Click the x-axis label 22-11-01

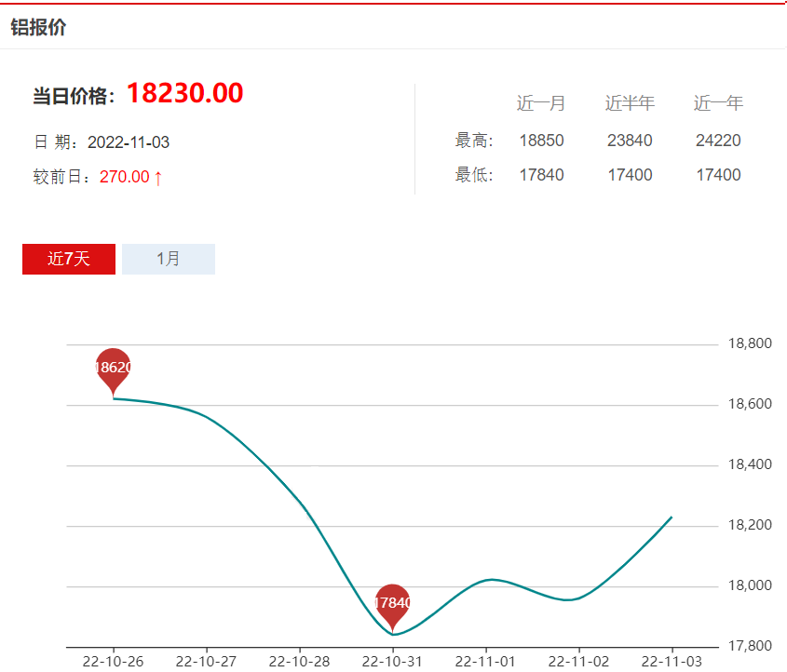point(486,662)
